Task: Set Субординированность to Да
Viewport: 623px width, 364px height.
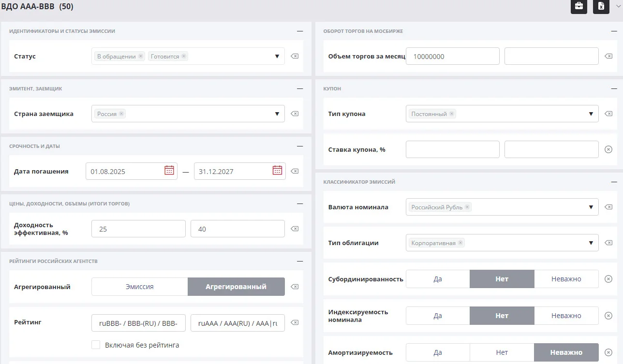Action: pyautogui.click(x=438, y=279)
